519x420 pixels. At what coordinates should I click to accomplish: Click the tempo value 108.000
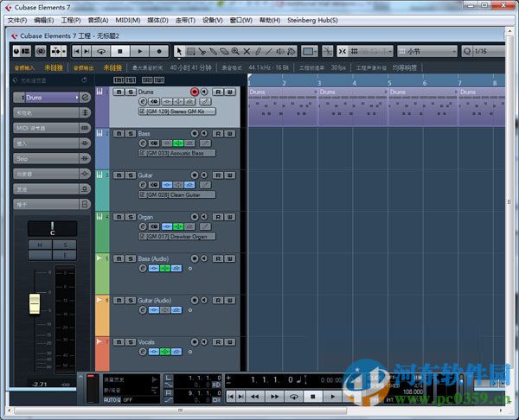point(413,391)
